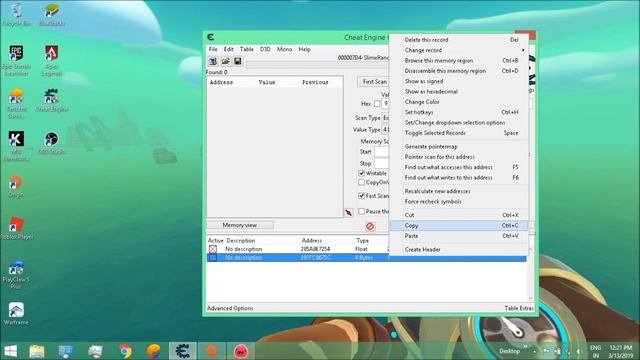Viewport: 640px width, 360px height.
Task: Click the save table floppy icon
Action: (x=238, y=61)
